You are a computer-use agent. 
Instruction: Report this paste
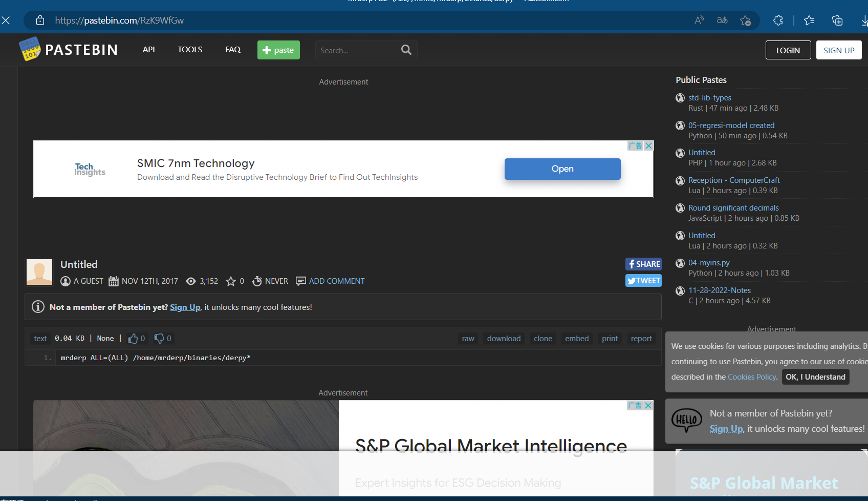(641, 339)
